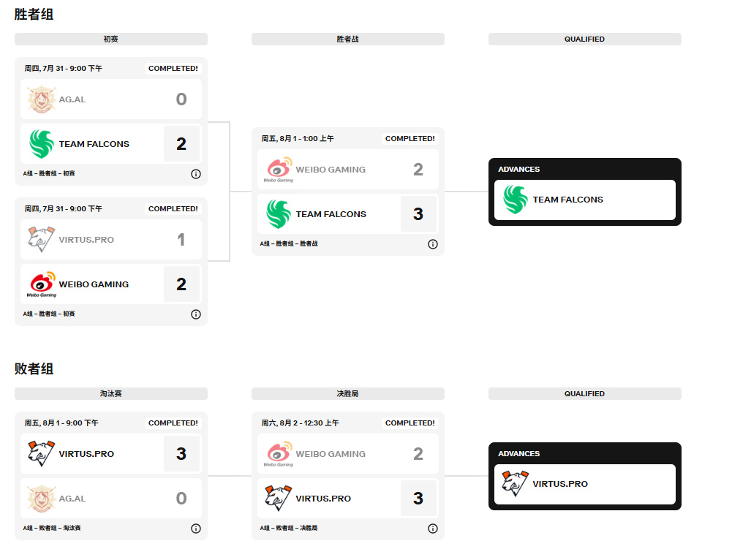Select the 胜者战 round header
Image resolution: width=732 pixels, height=560 pixels.
(x=348, y=39)
